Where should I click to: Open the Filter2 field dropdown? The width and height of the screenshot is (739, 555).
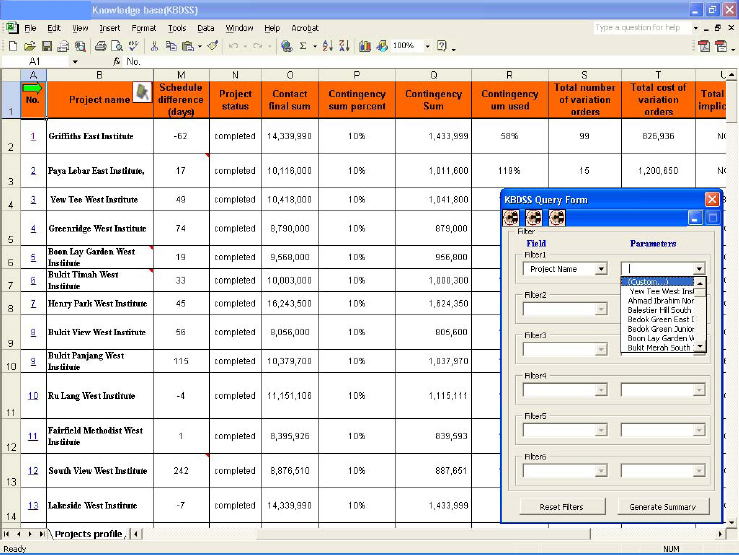pos(601,310)
